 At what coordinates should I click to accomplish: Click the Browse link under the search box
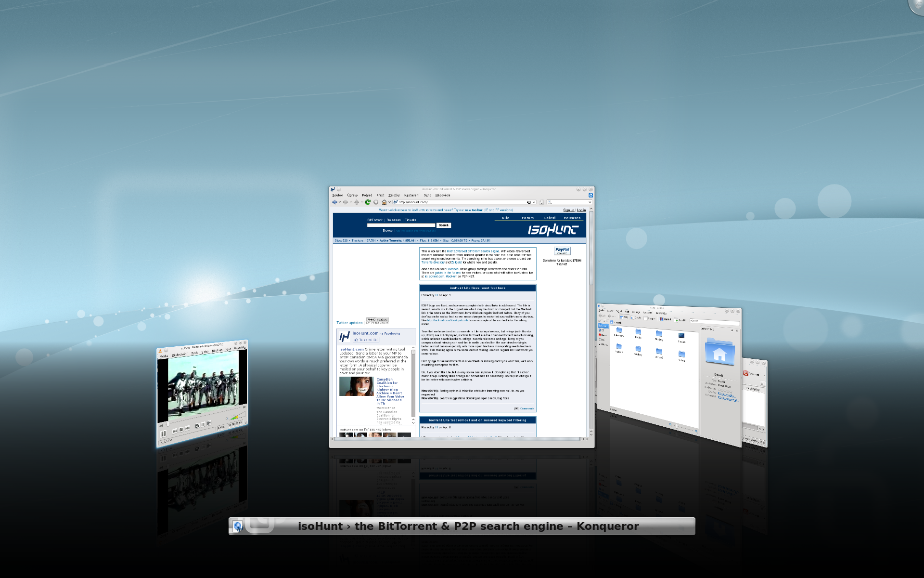(387, 231)
